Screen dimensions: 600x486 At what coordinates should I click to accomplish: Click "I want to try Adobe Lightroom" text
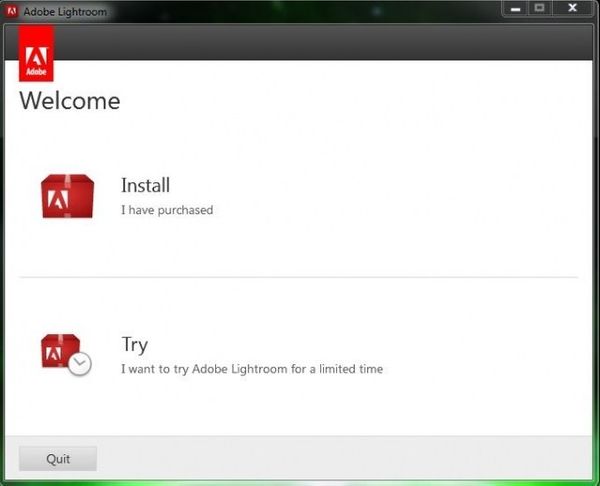click(204, 369)
